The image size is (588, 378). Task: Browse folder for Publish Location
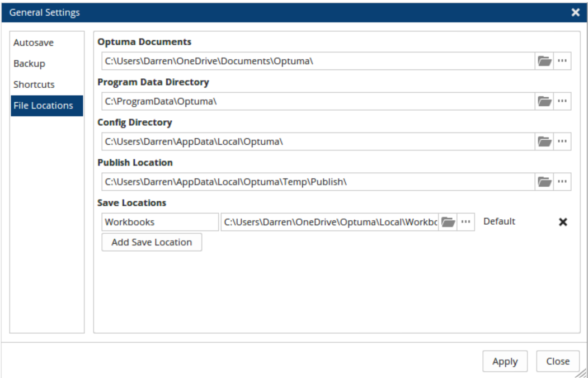[x=544, y=182]
